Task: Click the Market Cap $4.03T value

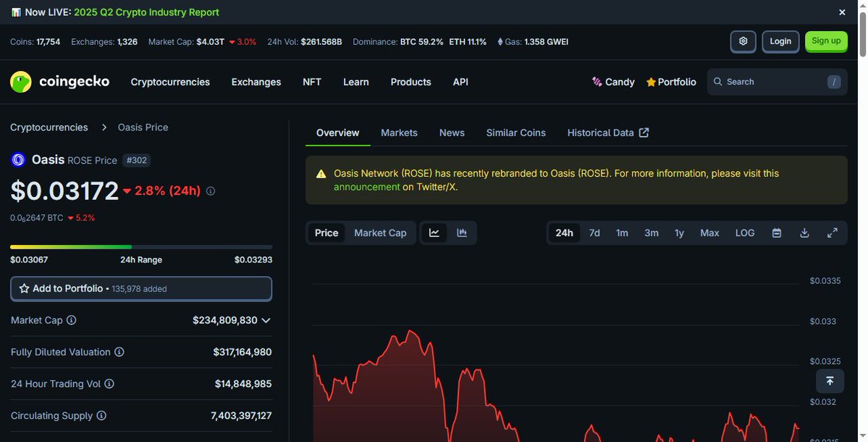Action: (211, 41)
